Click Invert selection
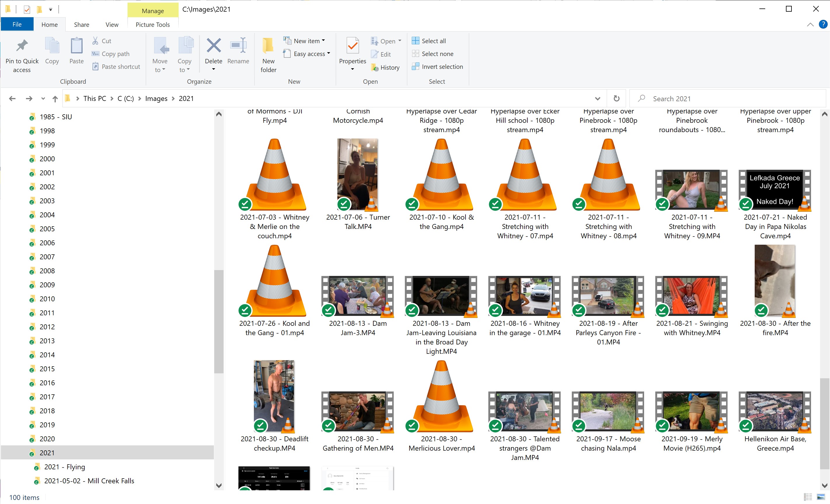 [437, 66]
